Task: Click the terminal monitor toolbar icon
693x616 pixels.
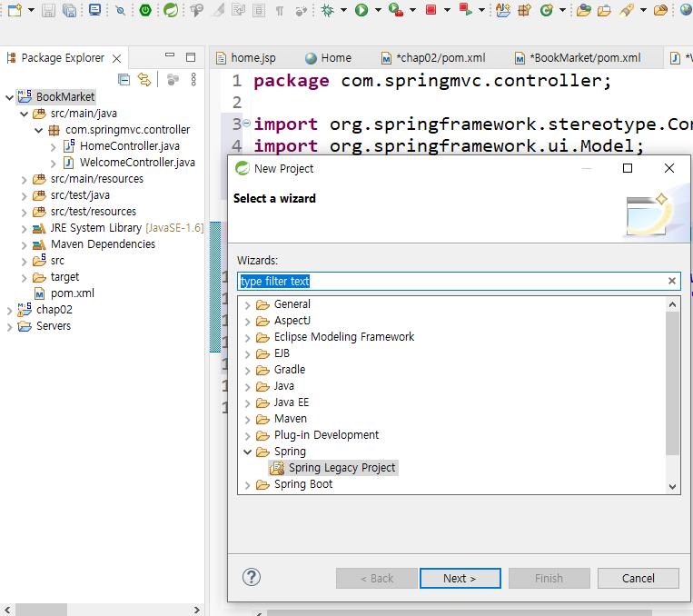Action: (94, 10)
